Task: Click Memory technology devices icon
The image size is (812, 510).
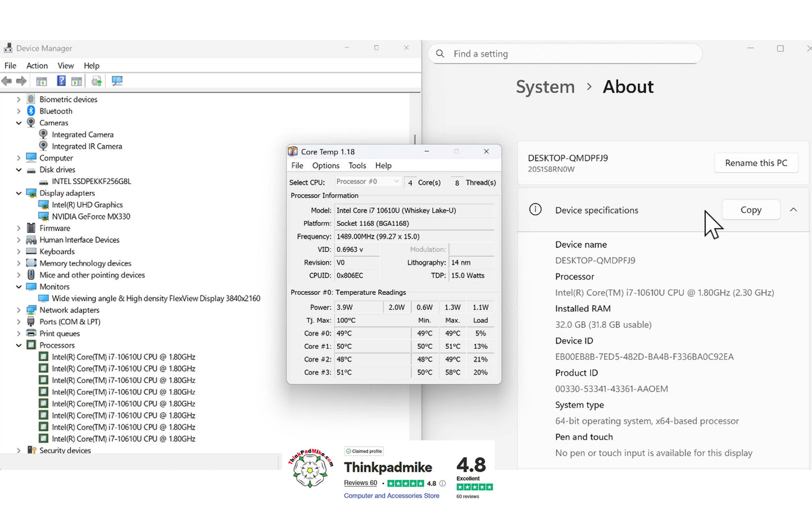Action: pyautogui.click(x=31, y=263)
